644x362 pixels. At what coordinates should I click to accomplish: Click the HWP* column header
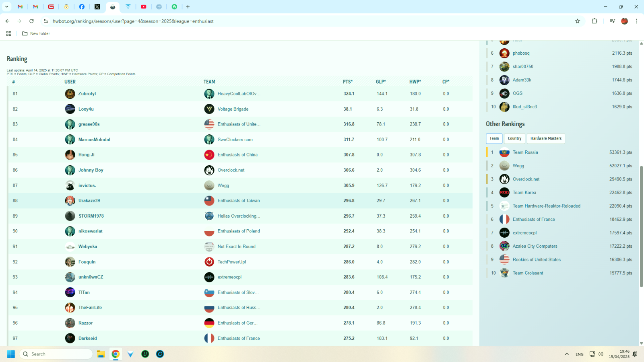tap(415, 82)
